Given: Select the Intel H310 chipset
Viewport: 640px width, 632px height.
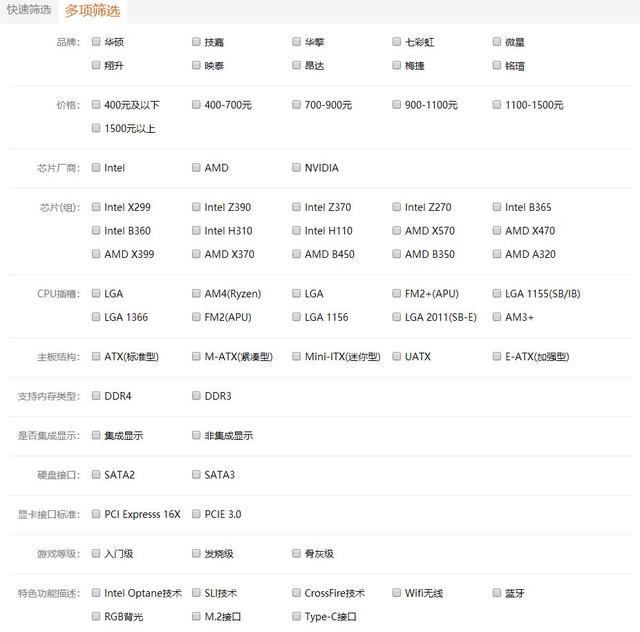Looking at the screenshot, I should (196, 231).
